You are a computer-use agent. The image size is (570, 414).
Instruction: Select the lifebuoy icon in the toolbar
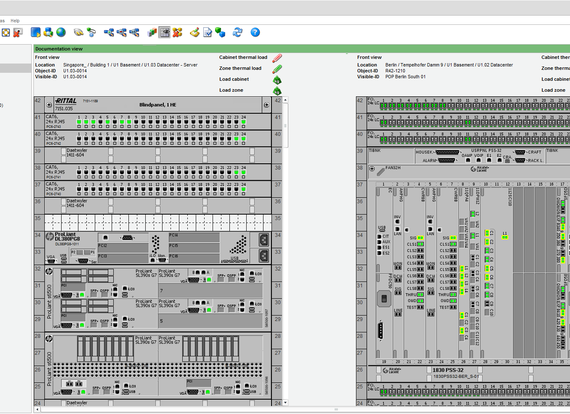tap(6, 33)
